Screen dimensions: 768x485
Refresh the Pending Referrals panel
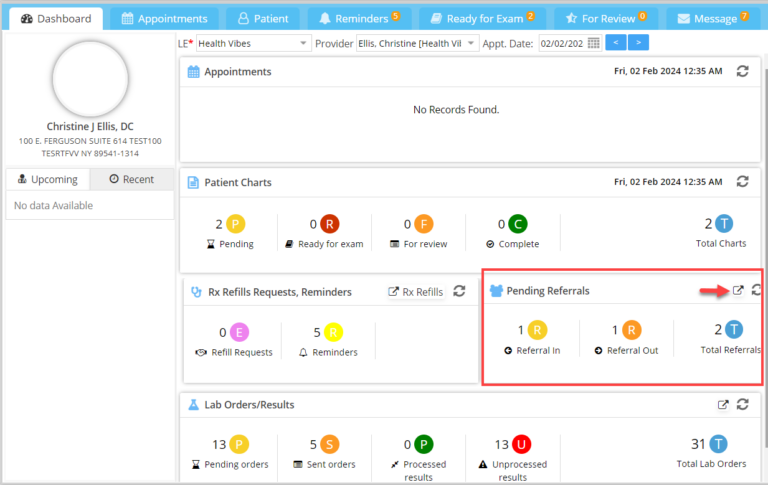[756, 290]
